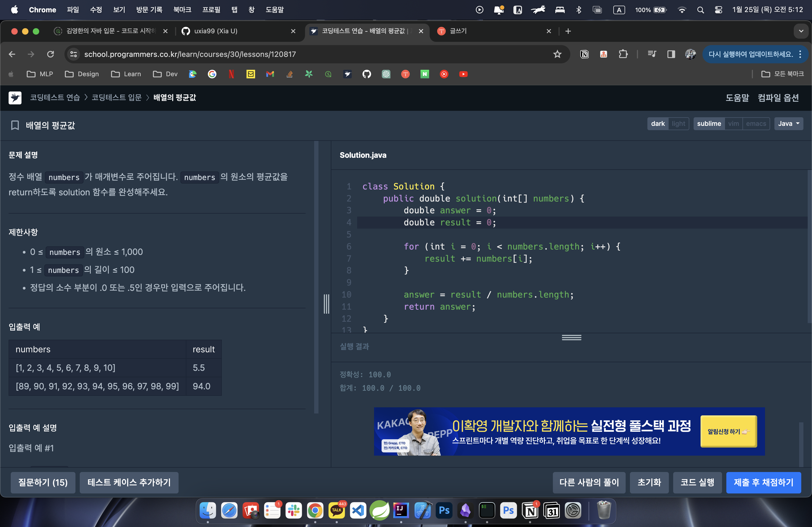Click the Programmers logo in header
Viewport: 812px width, 527px height.
[x=15, y=97]
